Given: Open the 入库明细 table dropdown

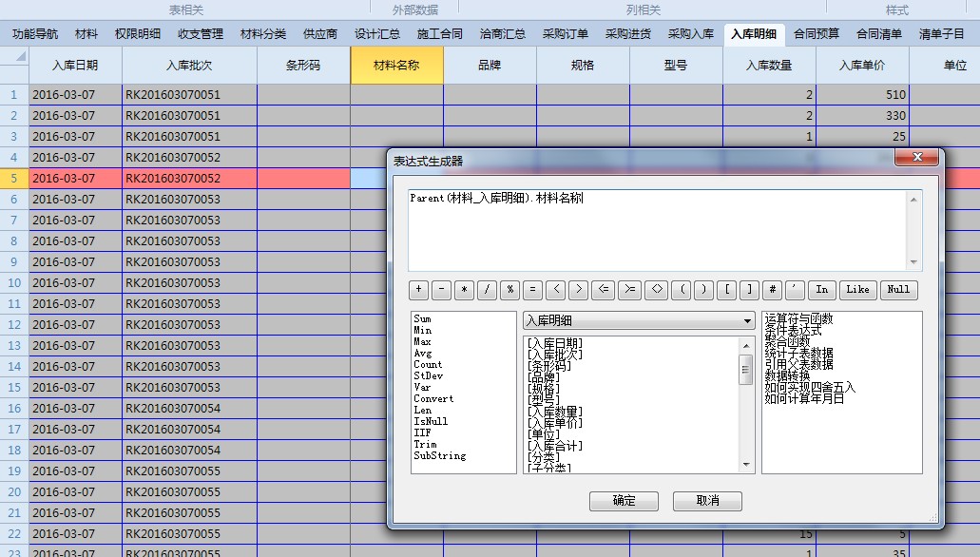Looking at the screenshot, I should [x=639, y=321].
